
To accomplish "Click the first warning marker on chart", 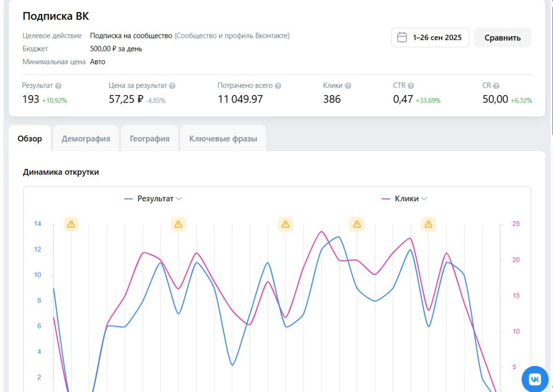I will point(71,224).
